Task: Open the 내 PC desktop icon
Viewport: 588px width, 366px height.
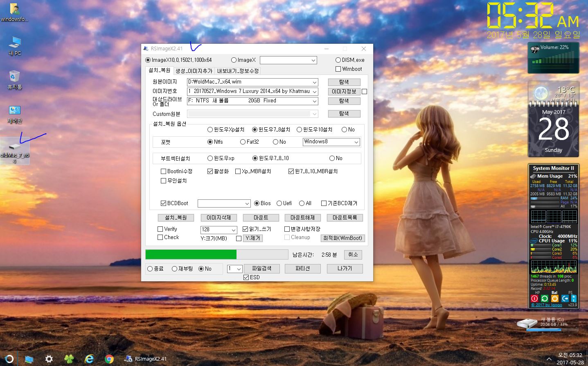Action: click(x=14, y=45)
